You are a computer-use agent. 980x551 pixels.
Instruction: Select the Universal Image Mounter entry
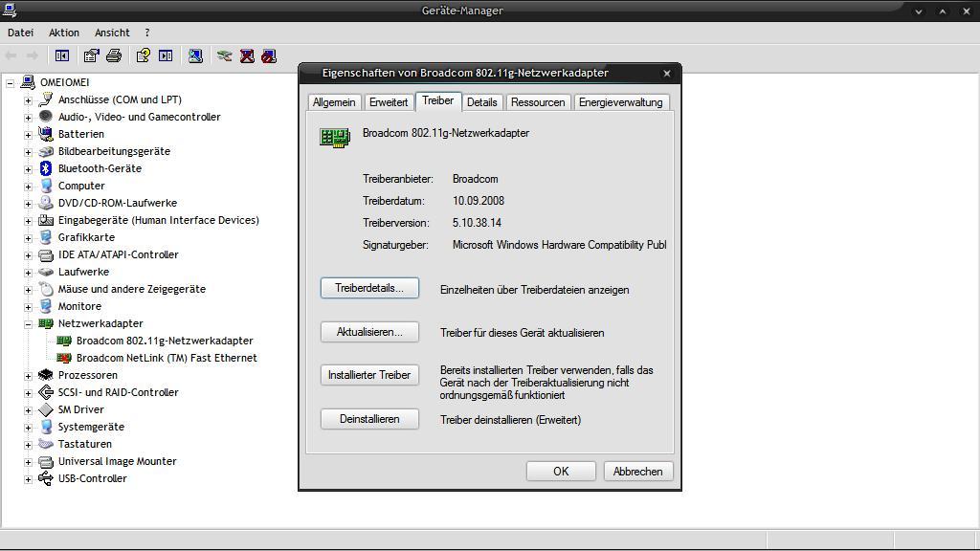click(x=117, y=461)
